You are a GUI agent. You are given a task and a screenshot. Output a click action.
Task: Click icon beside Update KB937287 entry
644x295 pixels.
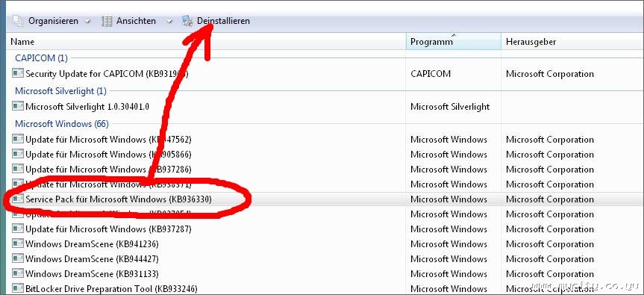coord(18,229)
